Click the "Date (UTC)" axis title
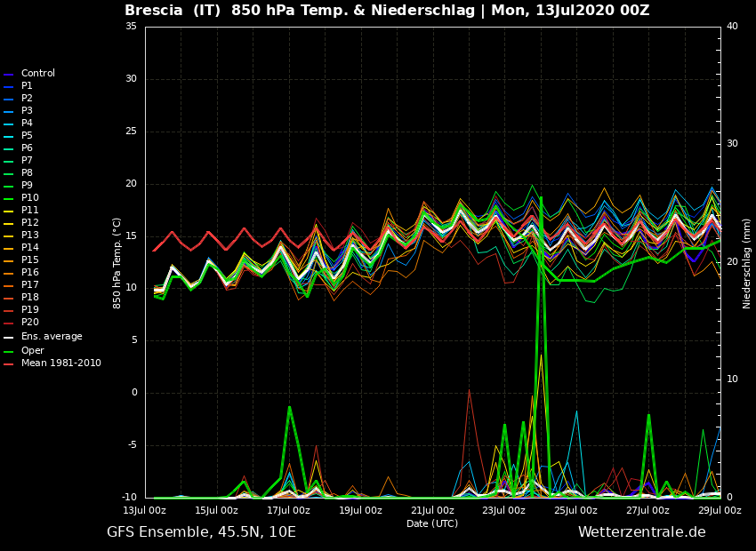The image size is (756, 551). point(432,523)
